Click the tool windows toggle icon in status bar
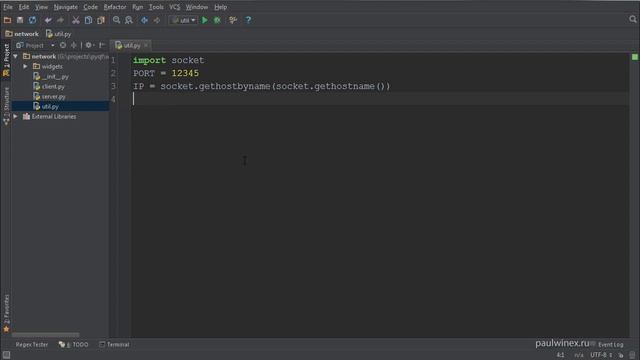Viewport: 640px width, 360px height. (6, 355)
